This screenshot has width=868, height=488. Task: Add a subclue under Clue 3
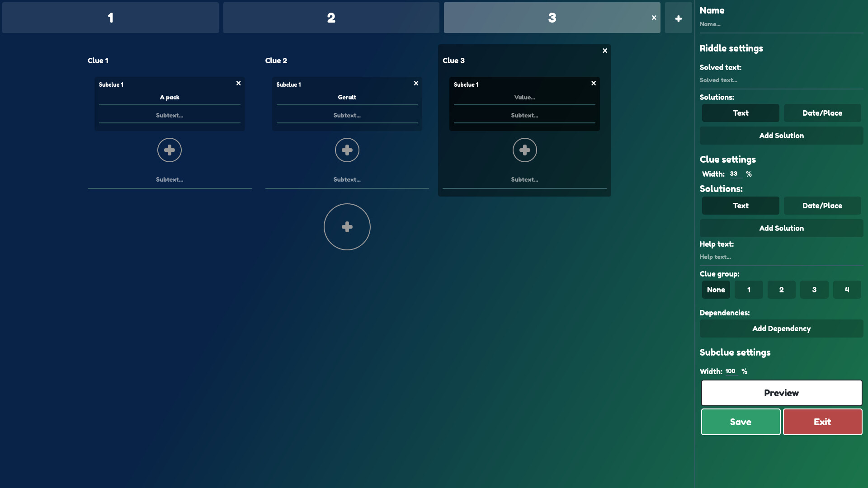[524, 150]
